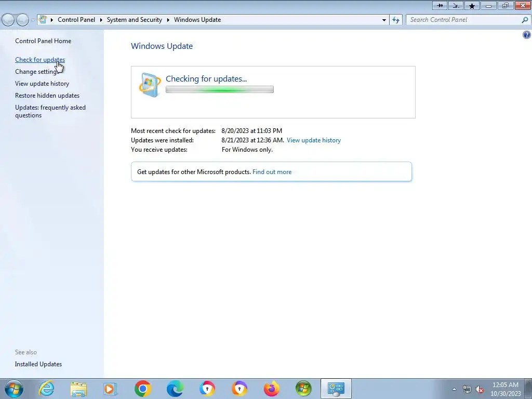The width and height of the screenshot is (532, 399).
Task: Open Restore hidden updates
Action: point(47,96)
